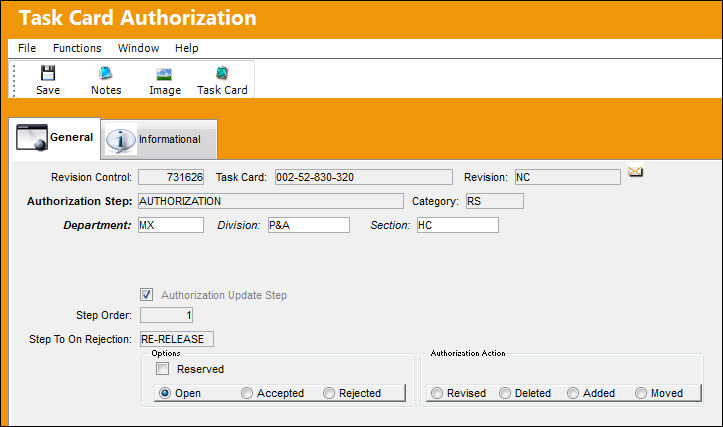This screenshot has height=427, width=723.
Task: Click the Task Card Authorization title
Action: 137,18
